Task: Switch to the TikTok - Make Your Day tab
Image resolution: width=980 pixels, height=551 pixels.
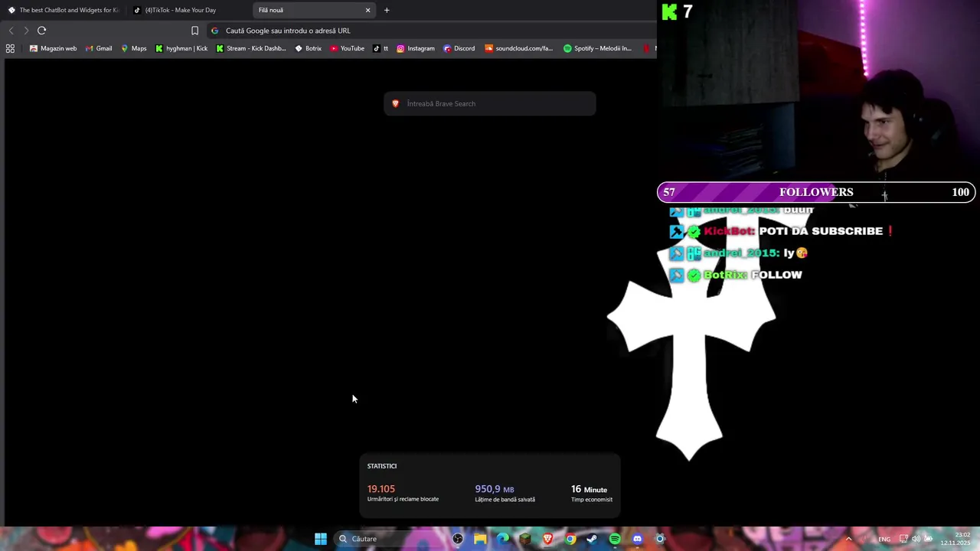Action: point(180,10)
